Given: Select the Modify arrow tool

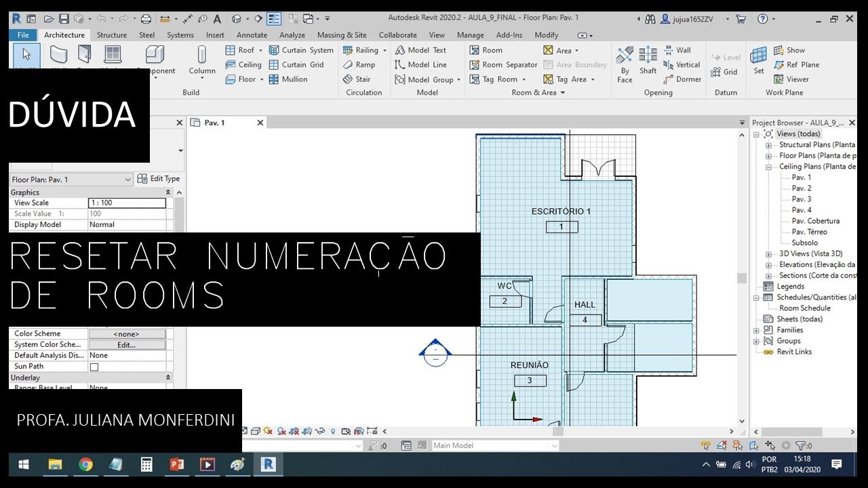Looking at the screenshot, I should click(x=26, y=56).
